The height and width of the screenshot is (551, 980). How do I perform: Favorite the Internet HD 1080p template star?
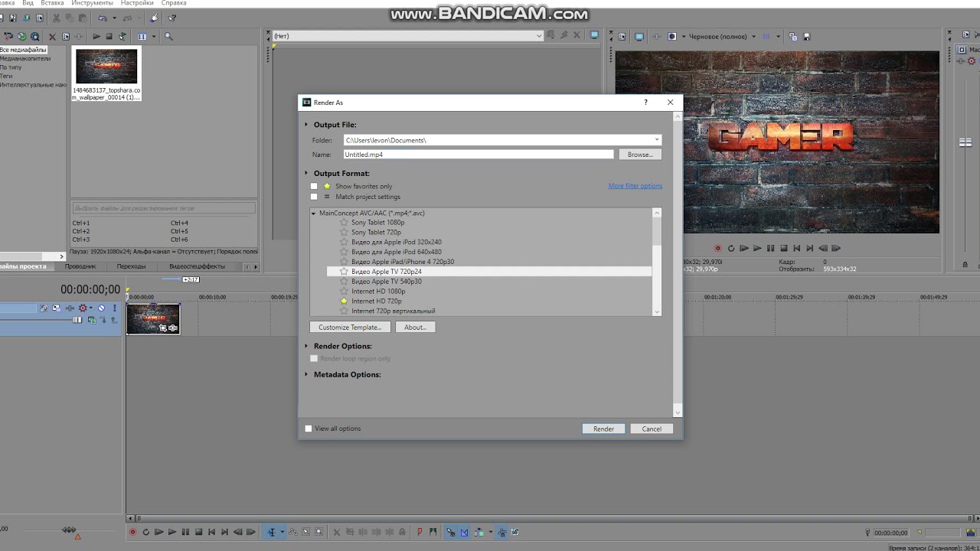tap(344, 292)
